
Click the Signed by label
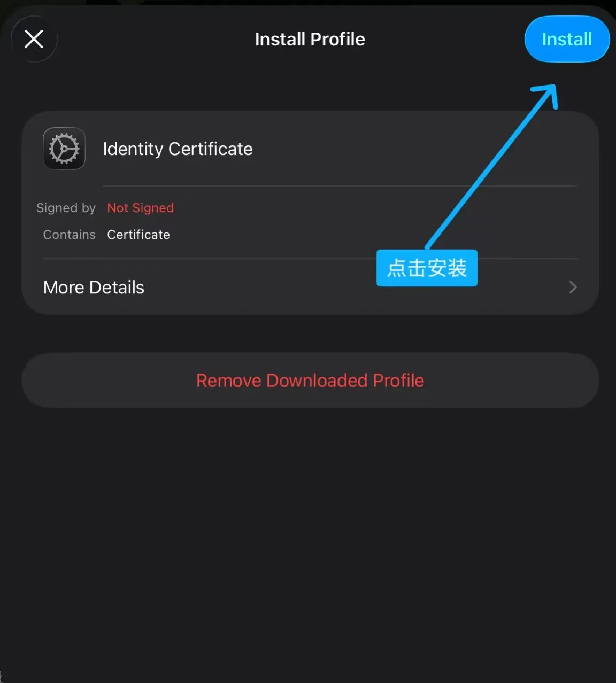pyautogui.click(x=66, y=208)
